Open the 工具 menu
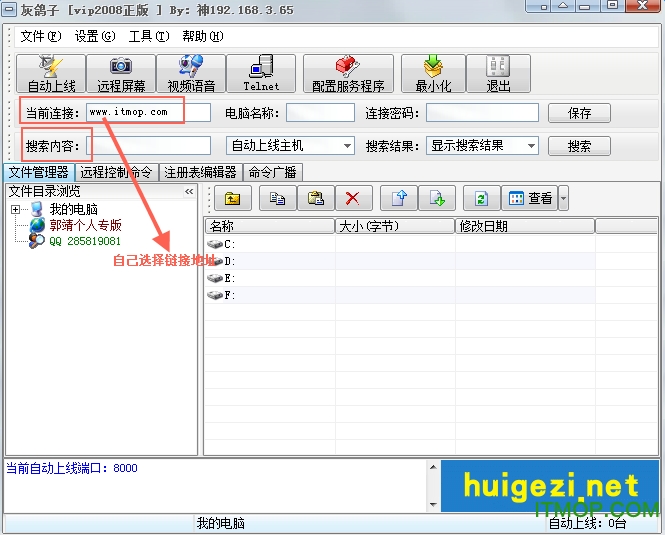This screenshot has width=665, height=535. (149, 36)
